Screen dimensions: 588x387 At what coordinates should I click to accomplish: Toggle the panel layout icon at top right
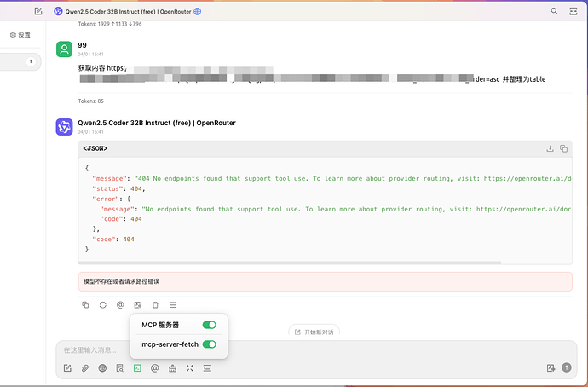573,11
